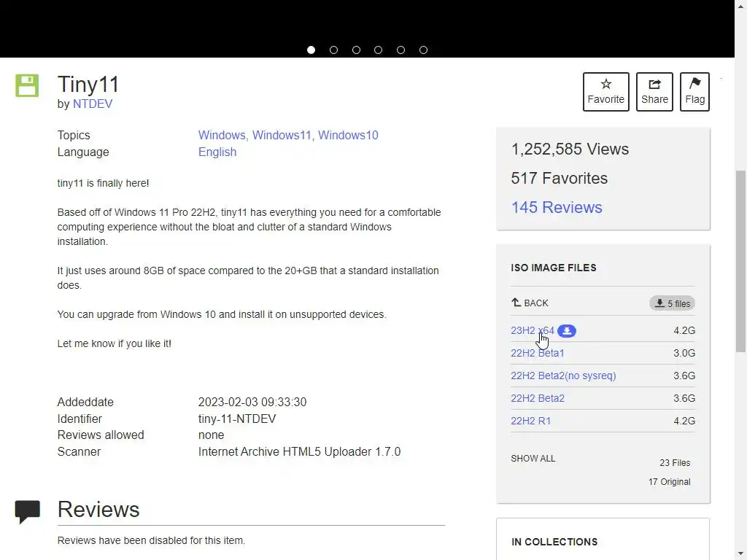Viewport: 747px width, 560px height.
Task: Click the blue download icon beside 23H2 x64
Action: pos(566,330)
